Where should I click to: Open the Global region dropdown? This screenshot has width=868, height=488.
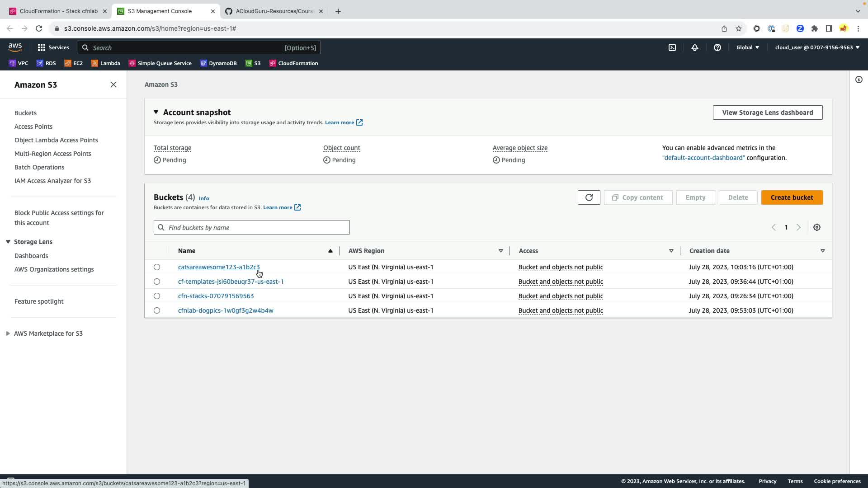(x=748, y=47)
